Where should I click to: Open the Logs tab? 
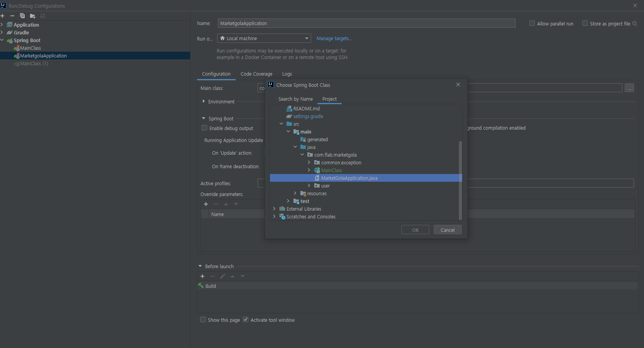pyautogui.click(x=287, y=74)
